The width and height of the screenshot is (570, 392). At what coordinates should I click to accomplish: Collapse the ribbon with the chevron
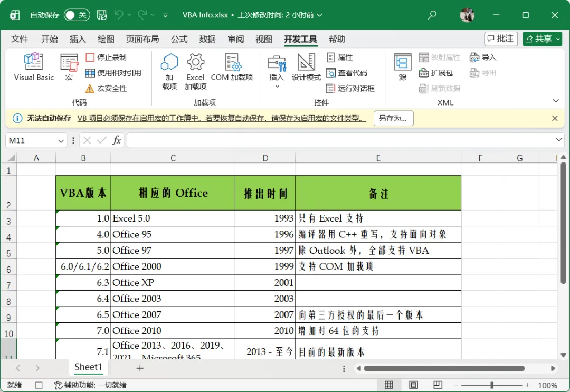click(x=555, y=101)
